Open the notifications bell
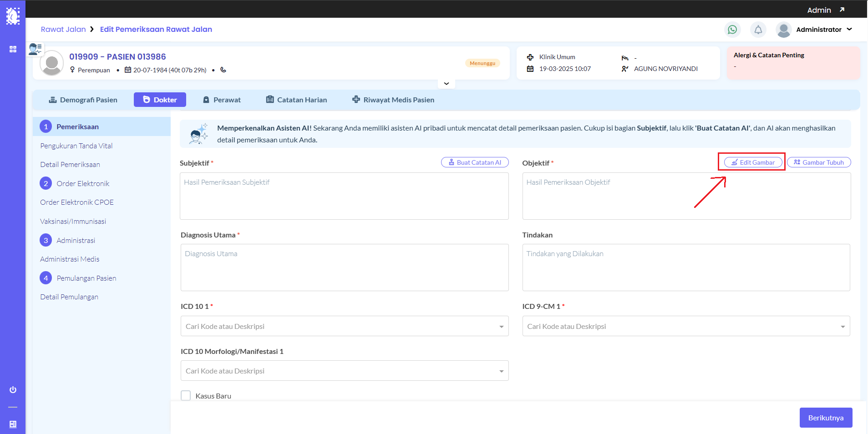868x434 pixels. [x=758, y=30]
